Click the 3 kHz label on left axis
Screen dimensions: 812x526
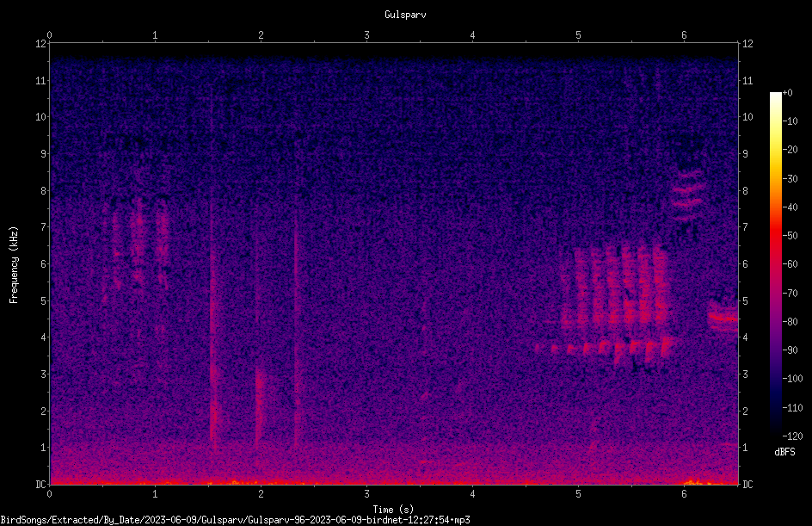(44, 374)
